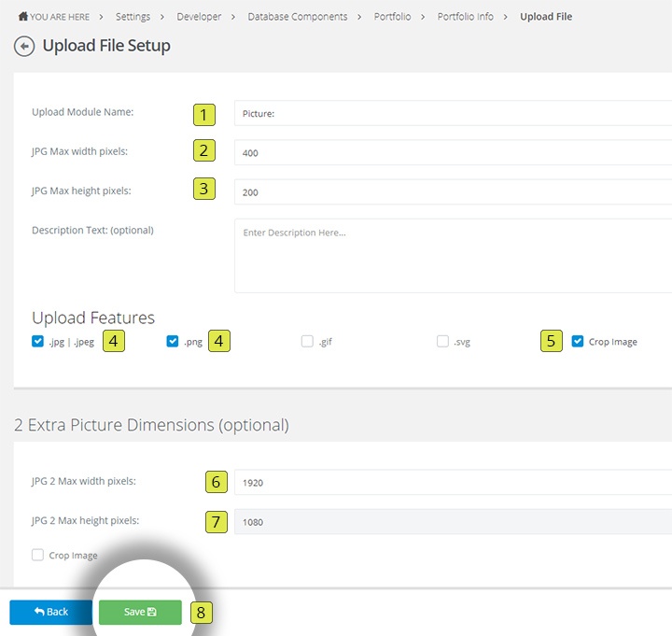
Task: Uncheck .png checkbox
Action: coord(173,342)
